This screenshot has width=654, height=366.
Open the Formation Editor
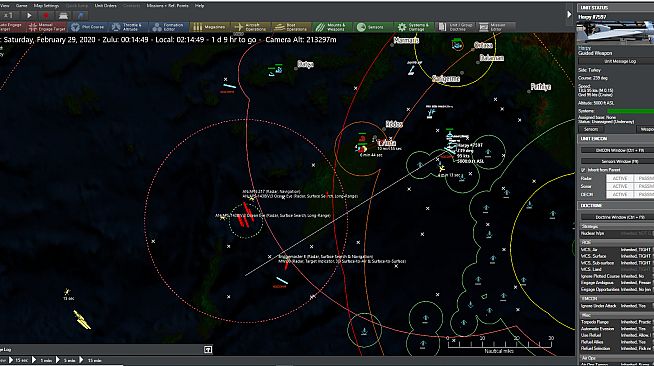coord(169,27)
